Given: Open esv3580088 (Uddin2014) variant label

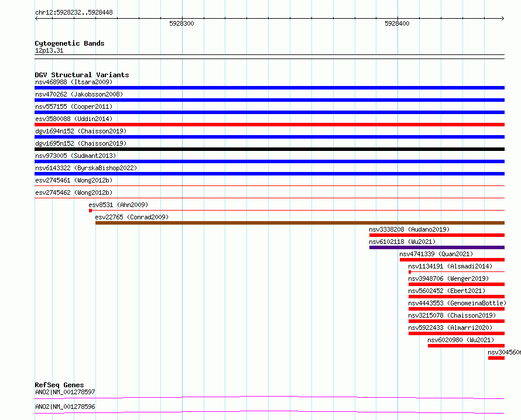Looking at the screenshot, I should point(74,119).
